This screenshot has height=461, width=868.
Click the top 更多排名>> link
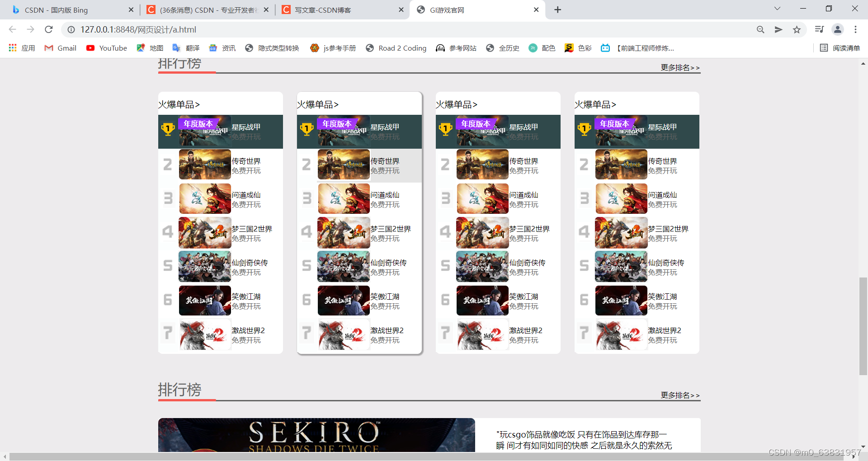[680, 67]
